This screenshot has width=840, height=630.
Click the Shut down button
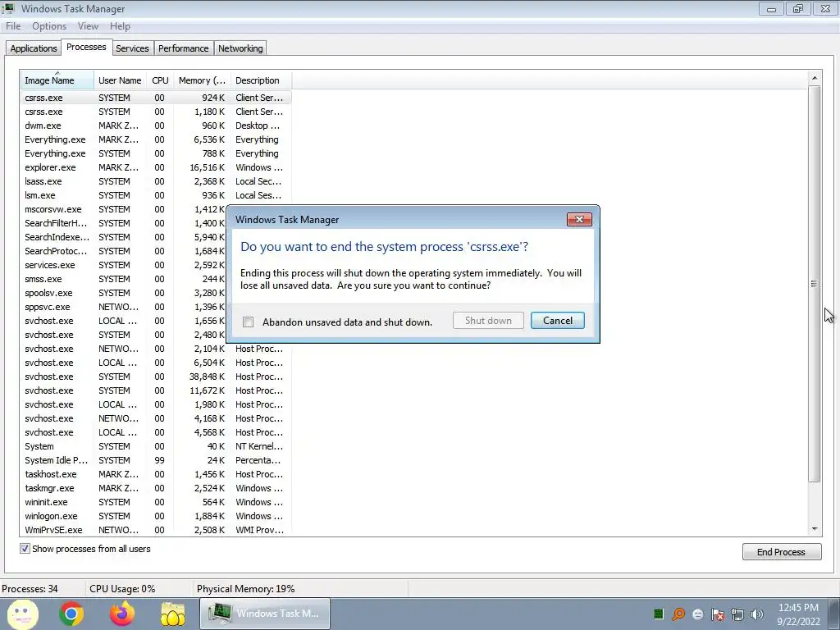(x=488, y=321)
